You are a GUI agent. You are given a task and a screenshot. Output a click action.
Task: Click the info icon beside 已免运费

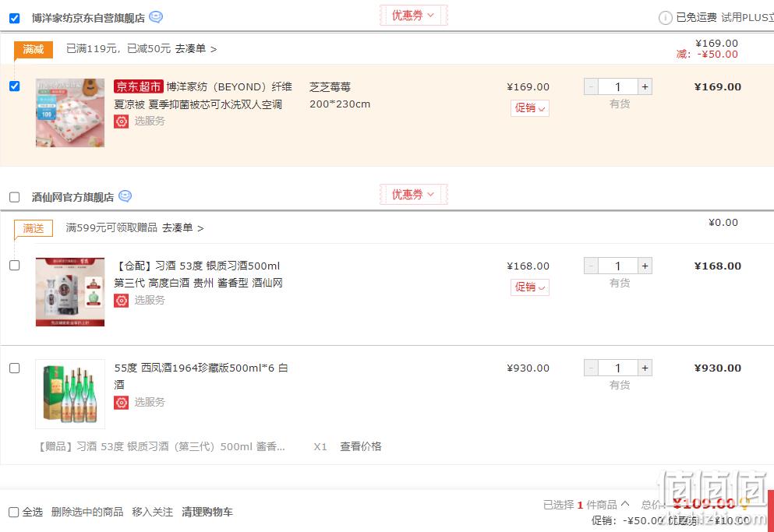click(x=665, y=18)
